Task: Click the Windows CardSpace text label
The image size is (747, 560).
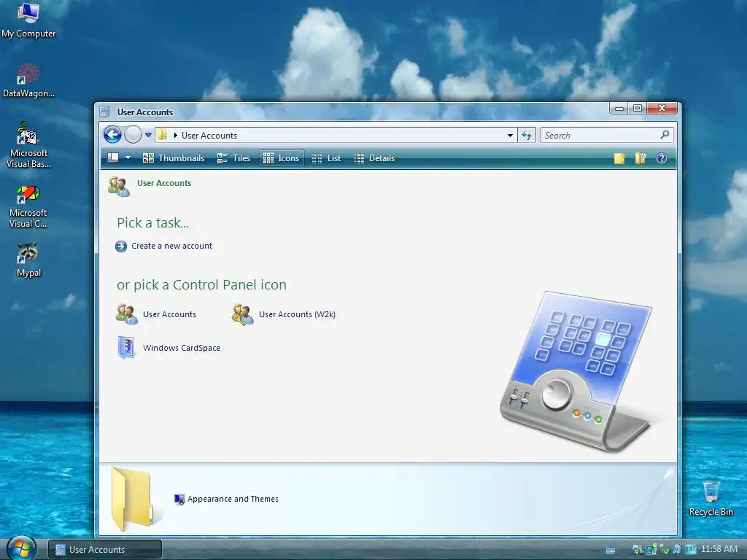Action: tap(182, 348)
